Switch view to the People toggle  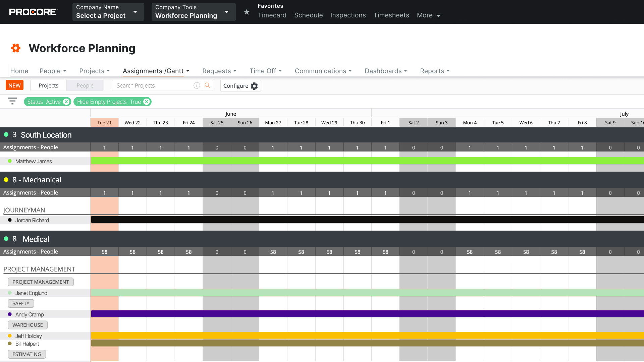85,85
